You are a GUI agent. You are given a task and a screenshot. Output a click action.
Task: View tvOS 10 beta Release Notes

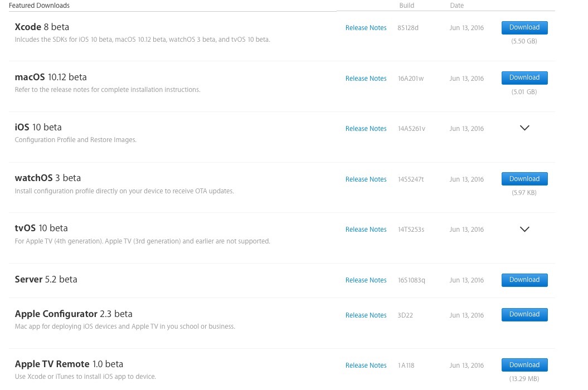point(366,230)
